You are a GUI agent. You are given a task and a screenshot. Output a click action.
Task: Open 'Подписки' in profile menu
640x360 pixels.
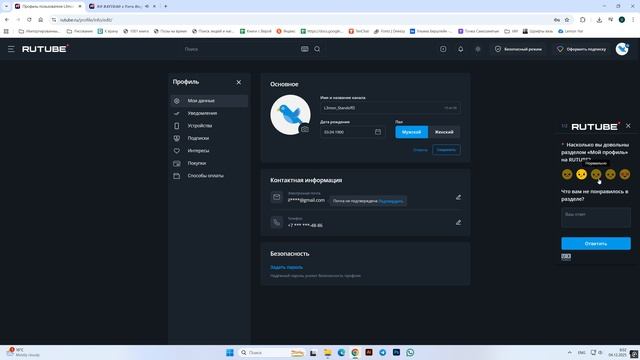click(x=209, y=138)
